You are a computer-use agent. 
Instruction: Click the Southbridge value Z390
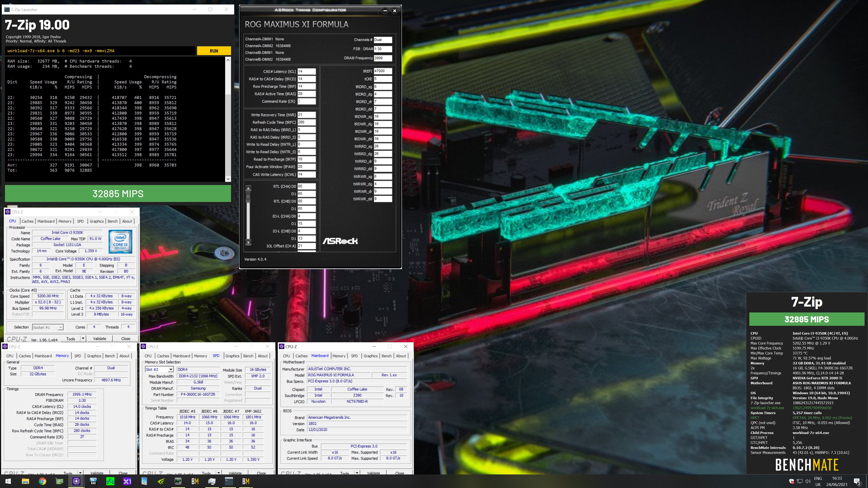[357, 395]
